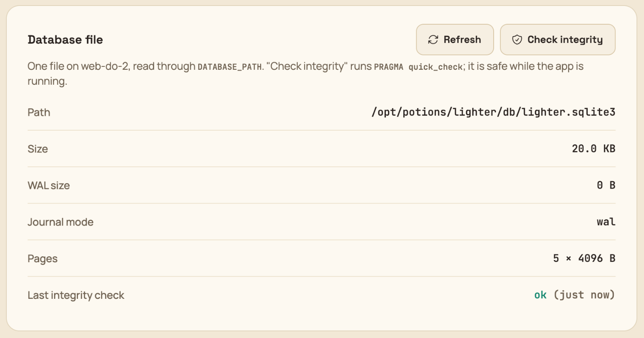
Task: Click the shield checkmark icon
Action: click(x=517, y=40)
